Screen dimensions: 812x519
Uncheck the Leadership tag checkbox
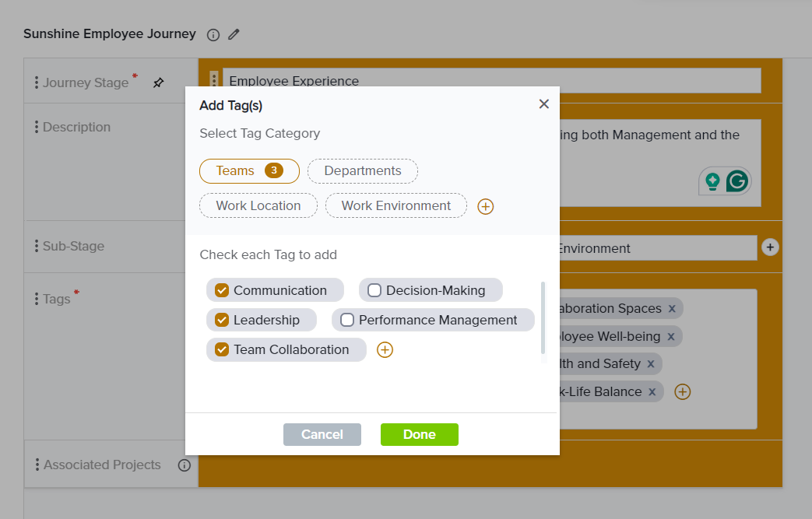222,320
